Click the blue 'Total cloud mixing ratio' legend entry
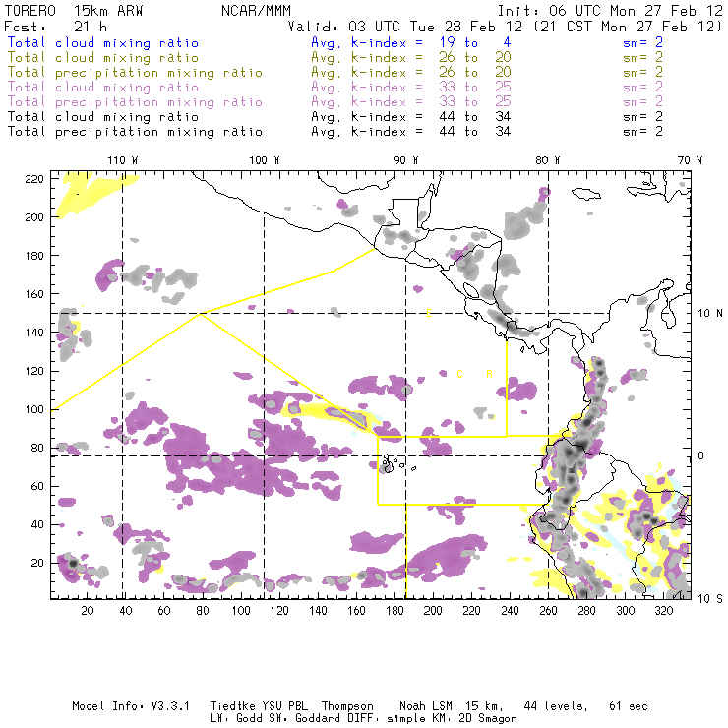This screenshot has width=728, height=728. (x=102, y=43)
